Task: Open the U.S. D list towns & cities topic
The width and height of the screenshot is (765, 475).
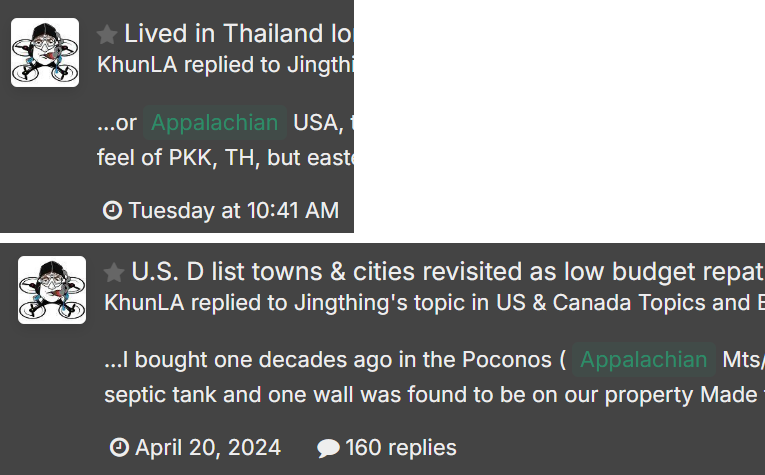Action: [x=448, y=271]
